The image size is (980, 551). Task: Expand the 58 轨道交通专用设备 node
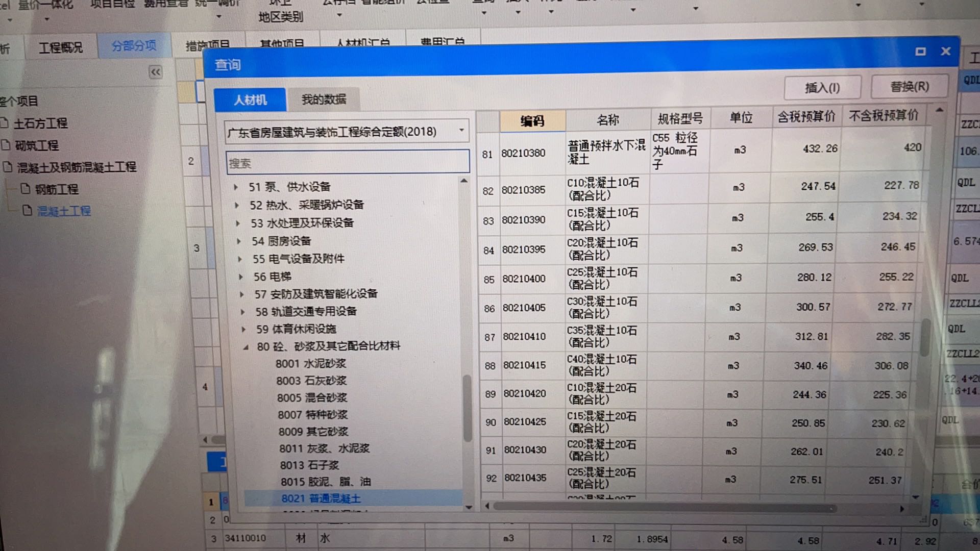pos(243,312)
